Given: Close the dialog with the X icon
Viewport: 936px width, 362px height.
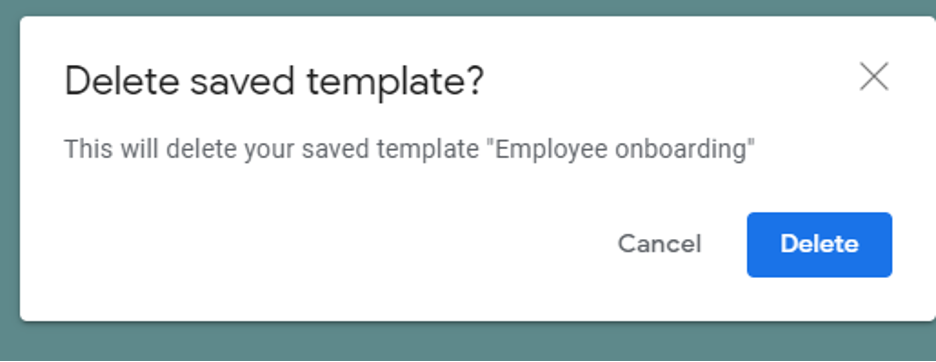Looking at the screenshot, I should click(874, 77).
